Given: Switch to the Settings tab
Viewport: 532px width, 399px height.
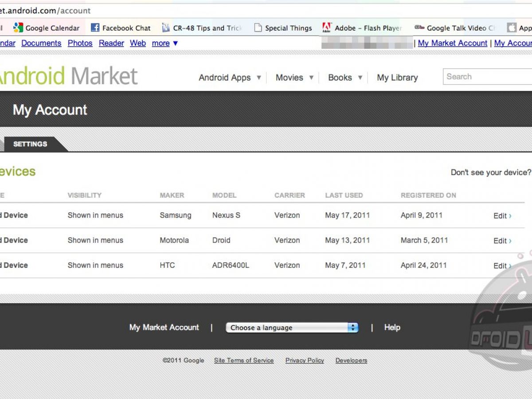Looking at the screenshot, I should point(30,144).
